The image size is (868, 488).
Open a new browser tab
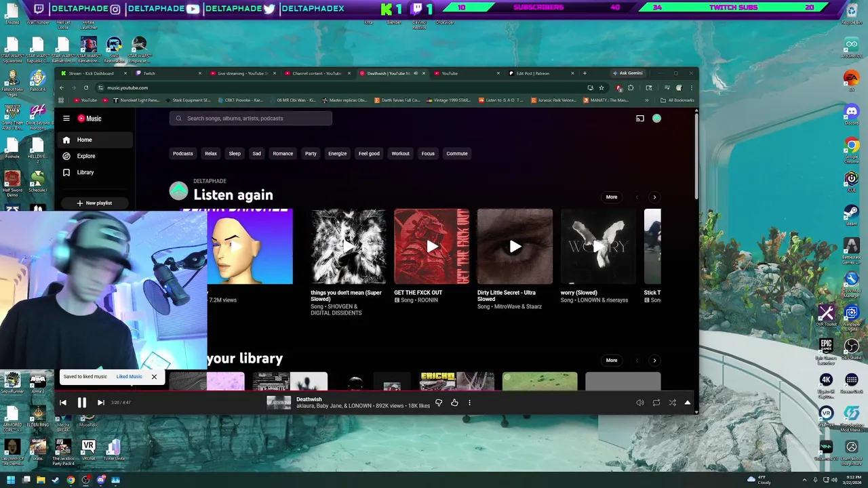585,73
